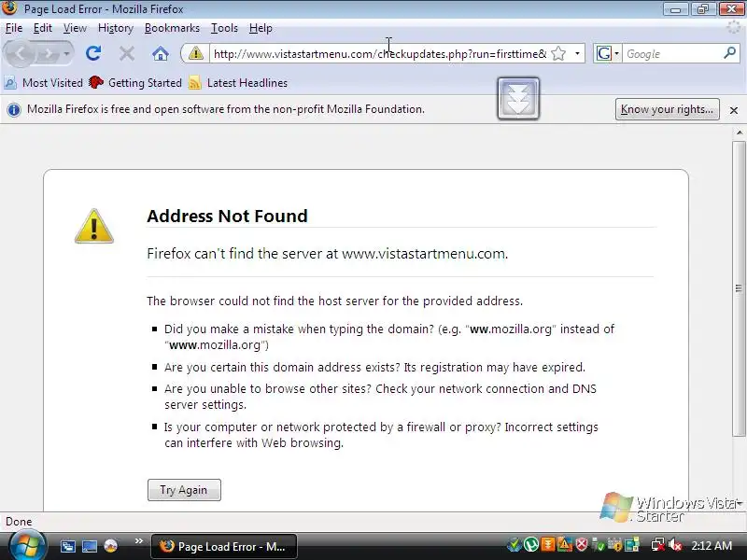Click the warning site identity icon

(195, 53)
